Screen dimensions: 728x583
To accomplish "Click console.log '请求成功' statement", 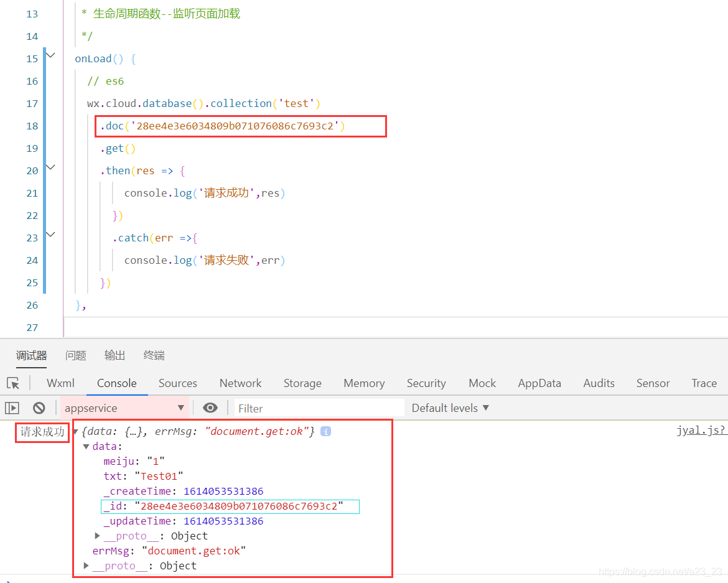I will click(x=205, y=193).
